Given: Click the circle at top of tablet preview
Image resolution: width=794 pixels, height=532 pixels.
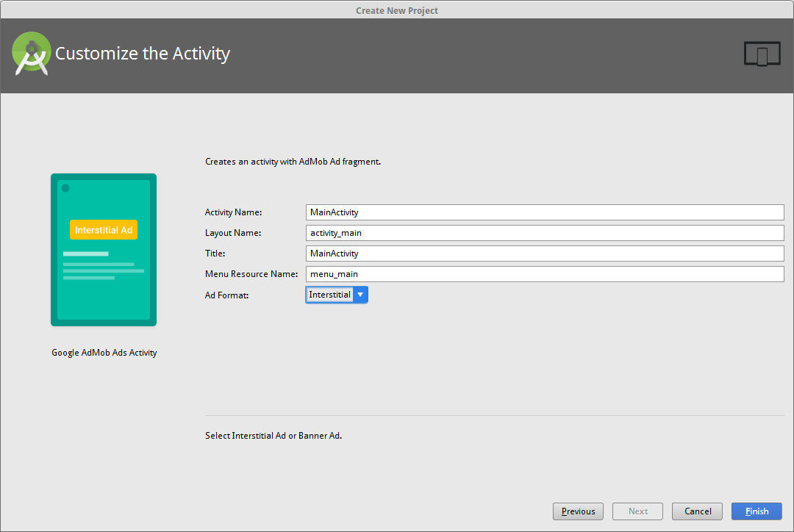Looking at the screenshot, I should tap(66, 188).
